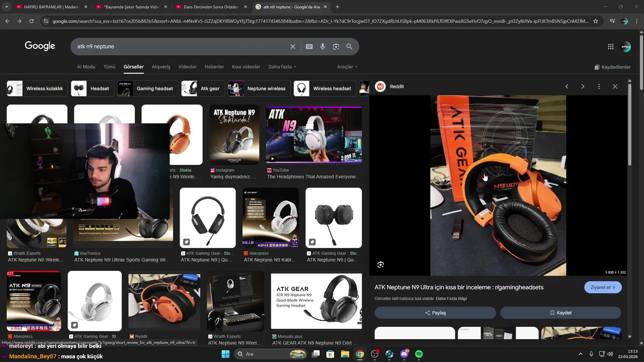Expand the Daha fazla menu
This screenshot has height=362, width=644.
282,67
